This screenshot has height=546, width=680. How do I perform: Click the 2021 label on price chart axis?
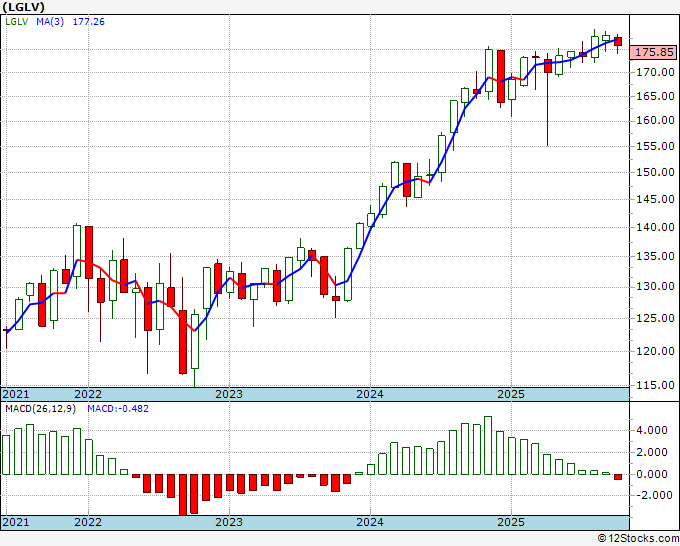(x=16, y=394)
